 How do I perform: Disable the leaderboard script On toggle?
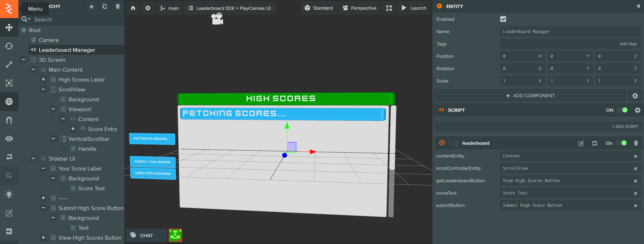[621, 143]
